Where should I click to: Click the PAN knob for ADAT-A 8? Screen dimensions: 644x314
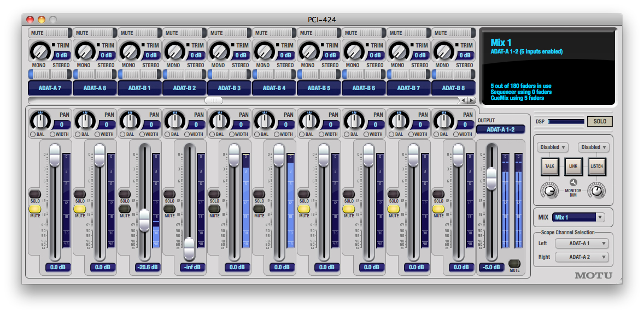click(85, 120)
